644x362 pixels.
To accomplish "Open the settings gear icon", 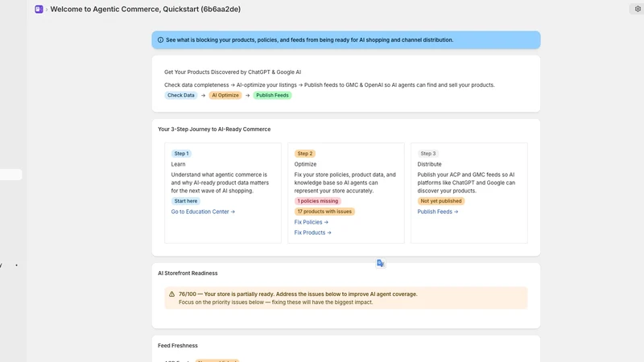I will click(x=638, y=9).
